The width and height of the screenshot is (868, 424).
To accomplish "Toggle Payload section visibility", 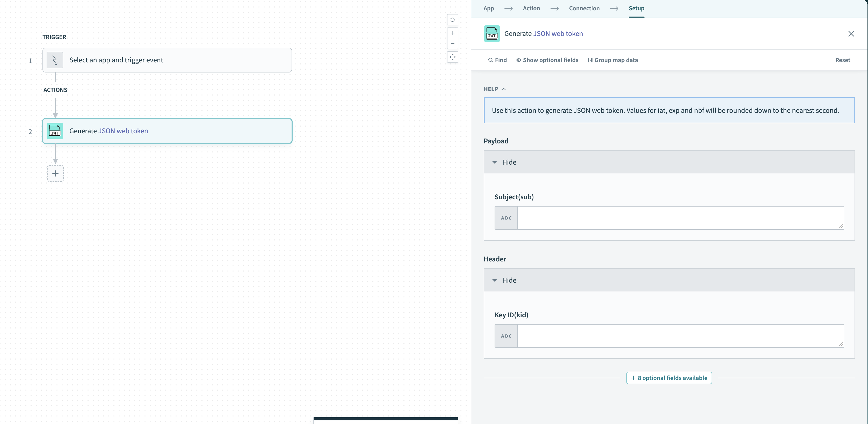I will (x=504, y=162).
